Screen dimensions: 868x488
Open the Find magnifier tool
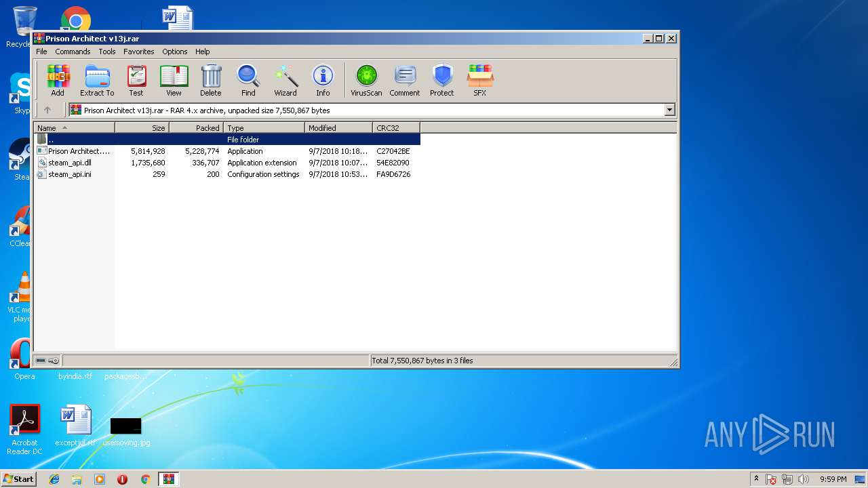[248, 81]
